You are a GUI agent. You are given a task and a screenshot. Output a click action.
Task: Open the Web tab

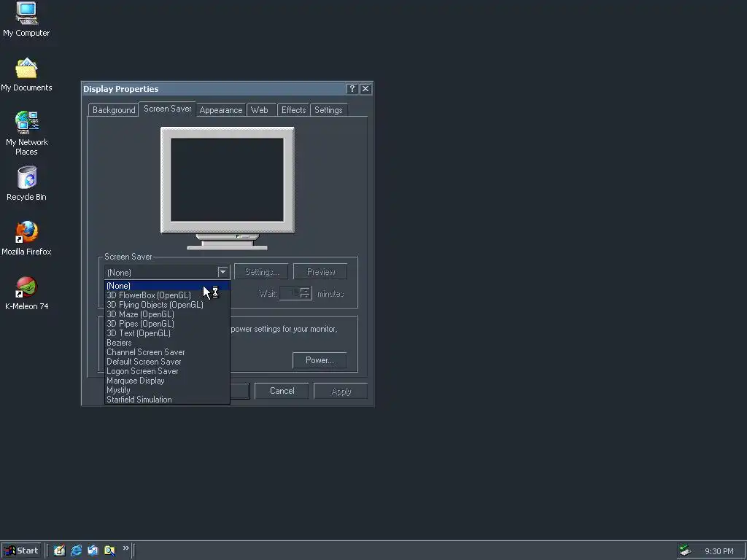point(260,110)
